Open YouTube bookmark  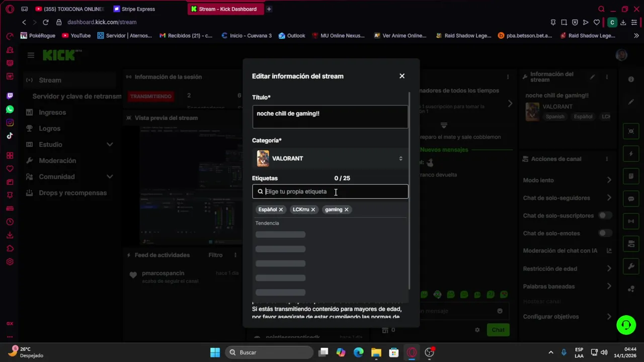pyautogui.click(x=76, y=36)
